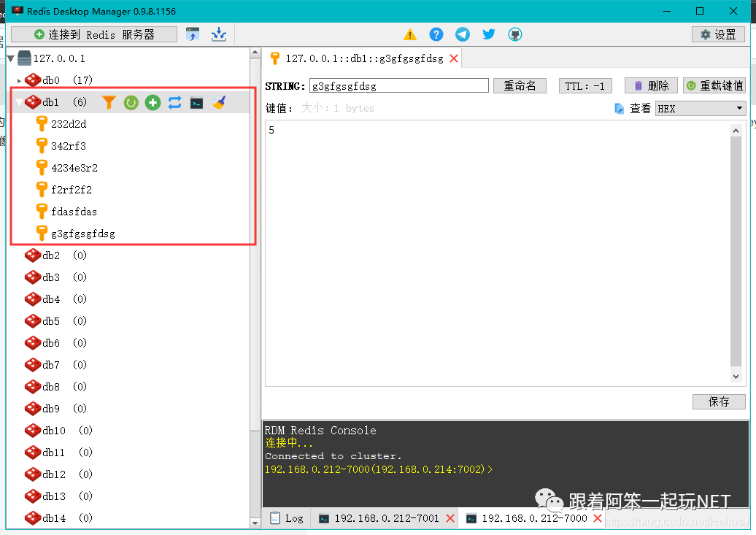
Task: Click the TTL: -1 button
Action: click(585, 86)
